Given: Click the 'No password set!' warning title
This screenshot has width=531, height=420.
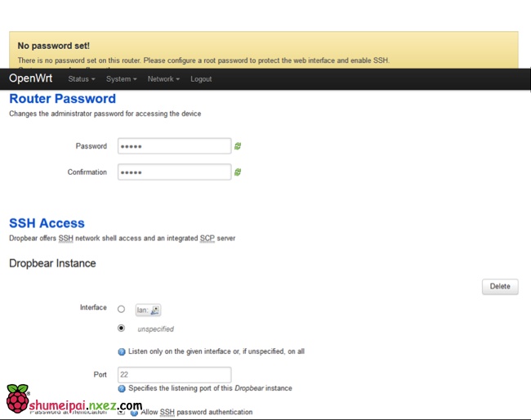Looking at the screenshot, I should [53, 46].
